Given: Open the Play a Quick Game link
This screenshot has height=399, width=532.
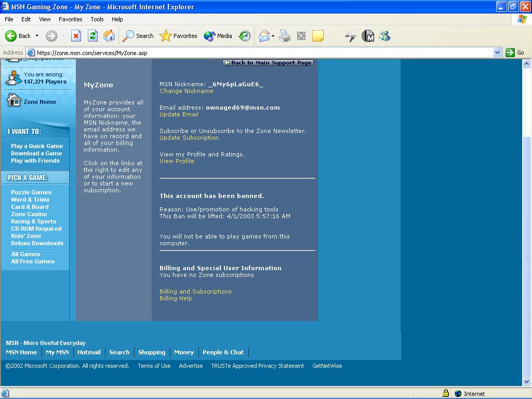Looking at the screenshot, I should [37, 146].
